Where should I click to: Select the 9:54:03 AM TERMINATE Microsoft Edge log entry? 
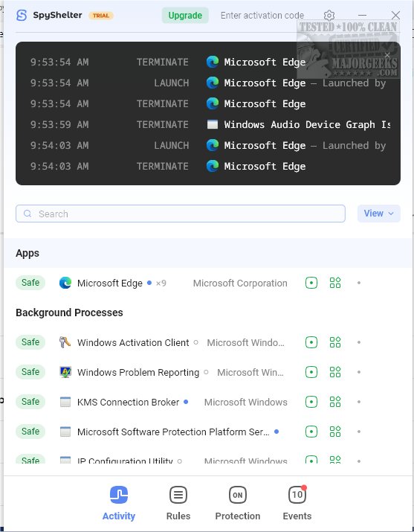point(168,166)
